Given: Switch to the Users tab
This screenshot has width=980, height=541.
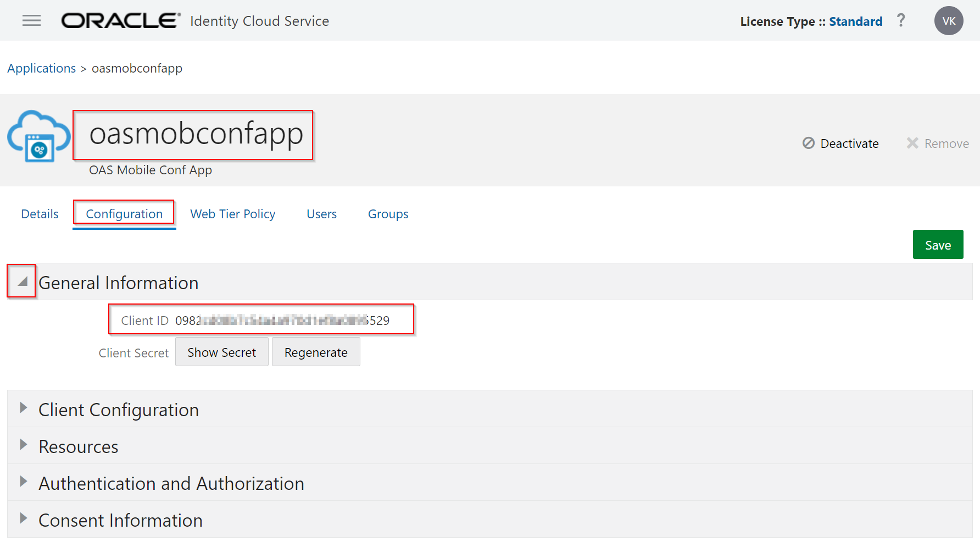Looking at the screenshot, I should coord(321,214).
